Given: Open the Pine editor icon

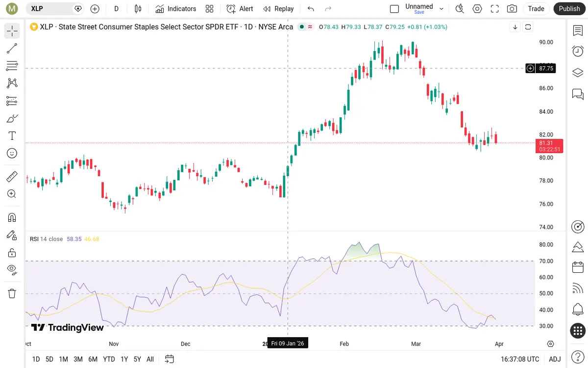Looking at the screenshot, I should (x=578, y=247).
